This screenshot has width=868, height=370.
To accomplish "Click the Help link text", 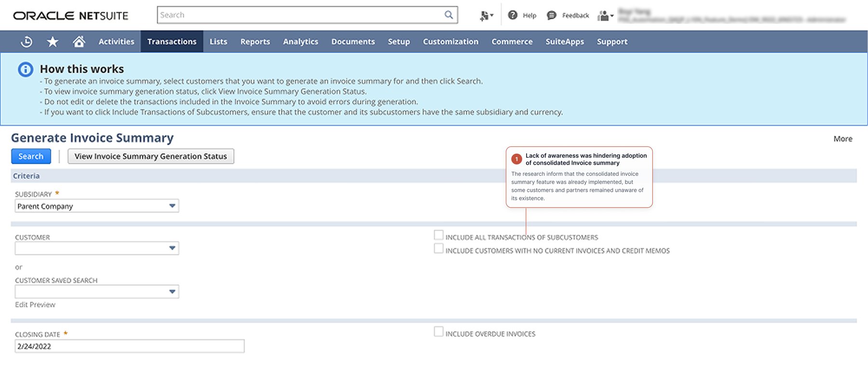I will point(529,15).
